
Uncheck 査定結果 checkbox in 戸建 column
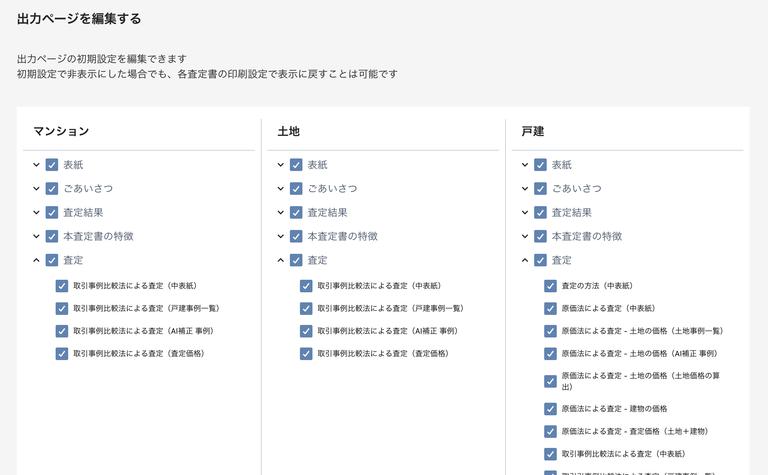(540, 213)
